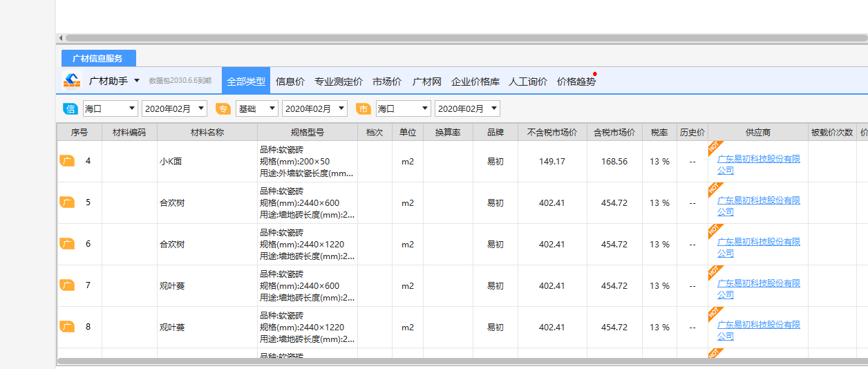Click tax-inclusive price 168.56
This screenshot has height=369, width=868.
[x=614, y=161]
